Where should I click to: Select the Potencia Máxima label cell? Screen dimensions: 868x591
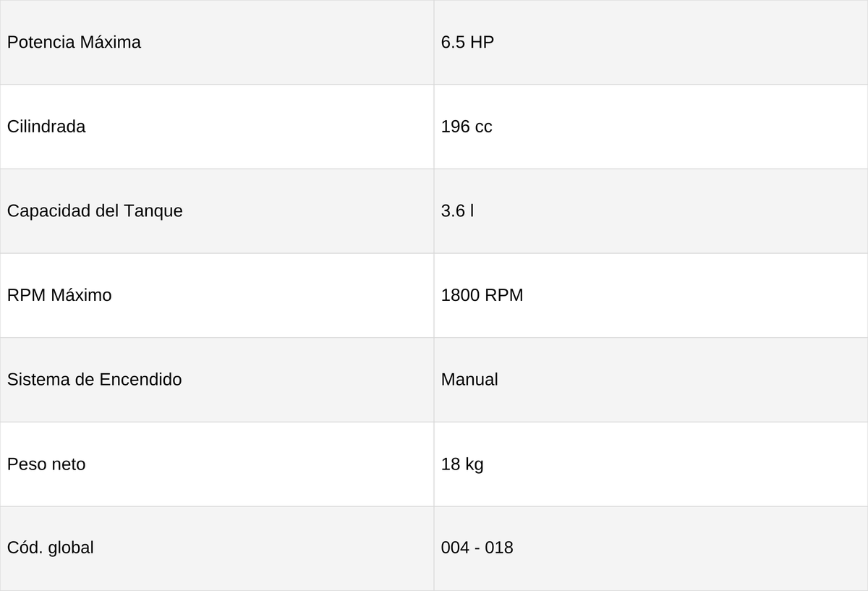point(217,42)
